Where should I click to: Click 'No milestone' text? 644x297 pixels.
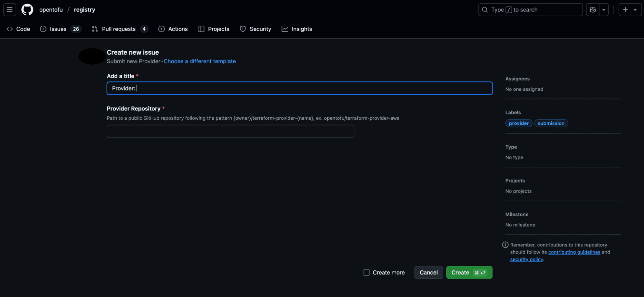click(520, 225)
